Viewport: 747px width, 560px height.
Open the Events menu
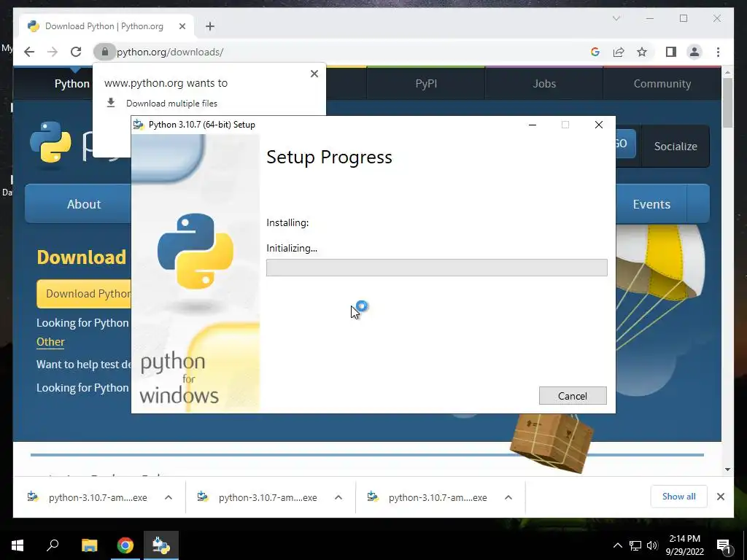(651, 204)
